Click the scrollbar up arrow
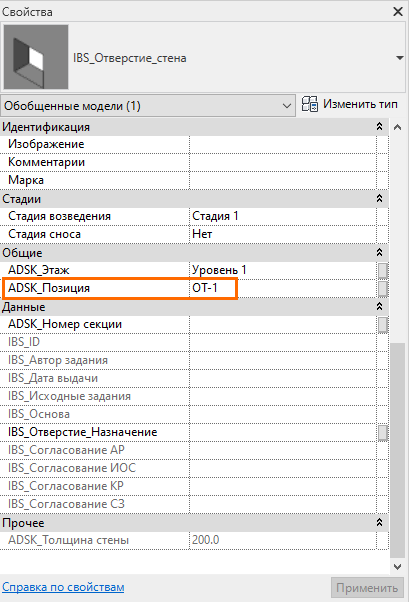Image resolution: width=409 pixels, height=602 pixels. click(x=397, y=127)
